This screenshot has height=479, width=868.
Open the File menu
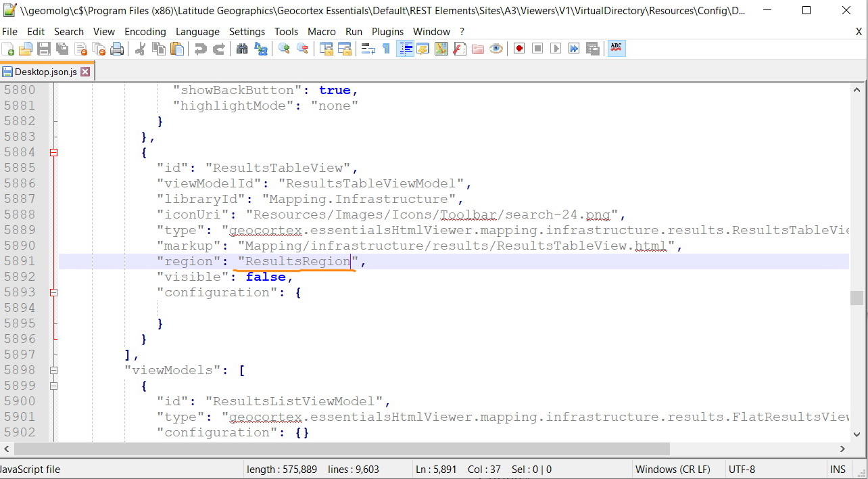pyautogui.click(x=9, y=32)
